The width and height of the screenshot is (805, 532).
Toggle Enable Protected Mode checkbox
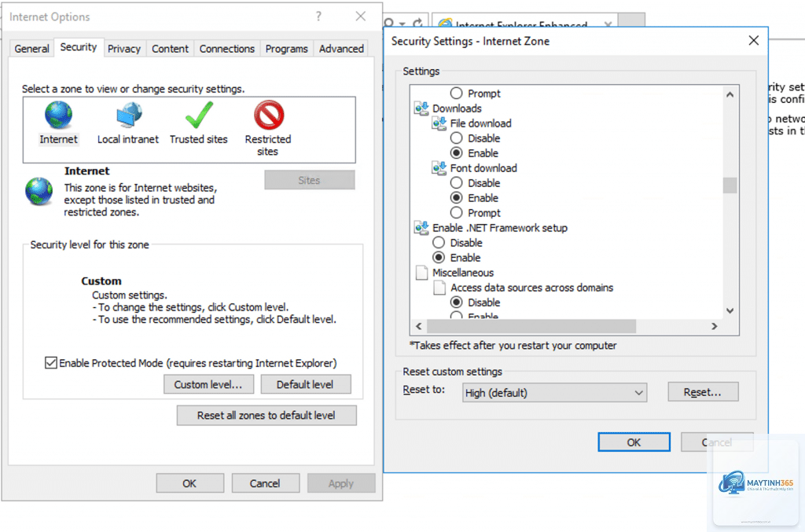[x=51, y=363]
